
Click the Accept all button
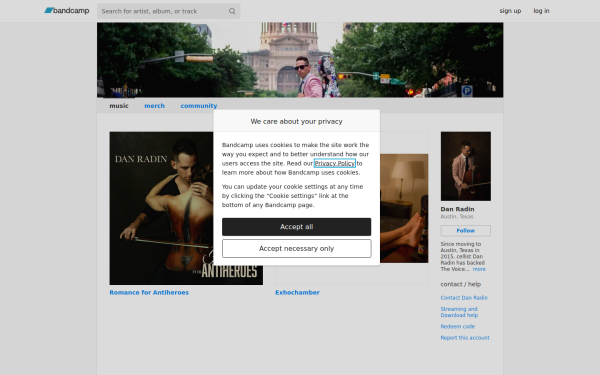pyautogui.click(x=297, y=227)
